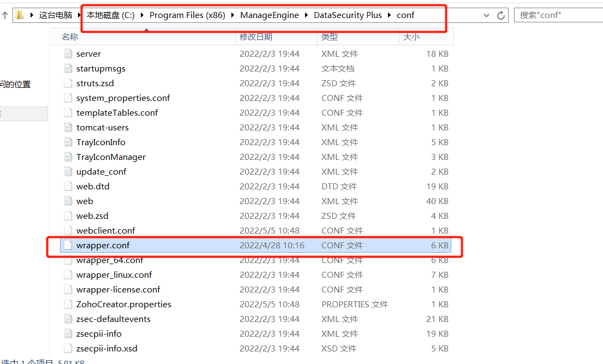The image size is (603, 364).
Task: Select the webclient.conf file name
Action: pos(106,230)
